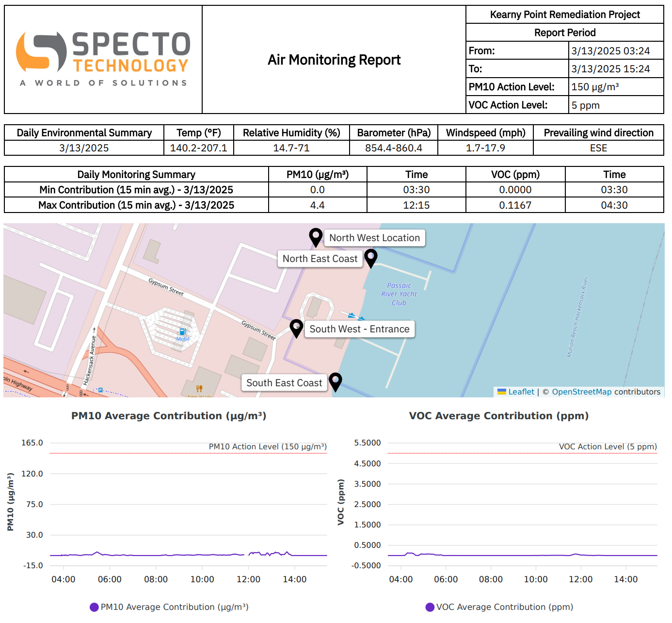Click the VOC Action Level chart annotation
This screenshot has height=623, width=672.
point(608,446)
